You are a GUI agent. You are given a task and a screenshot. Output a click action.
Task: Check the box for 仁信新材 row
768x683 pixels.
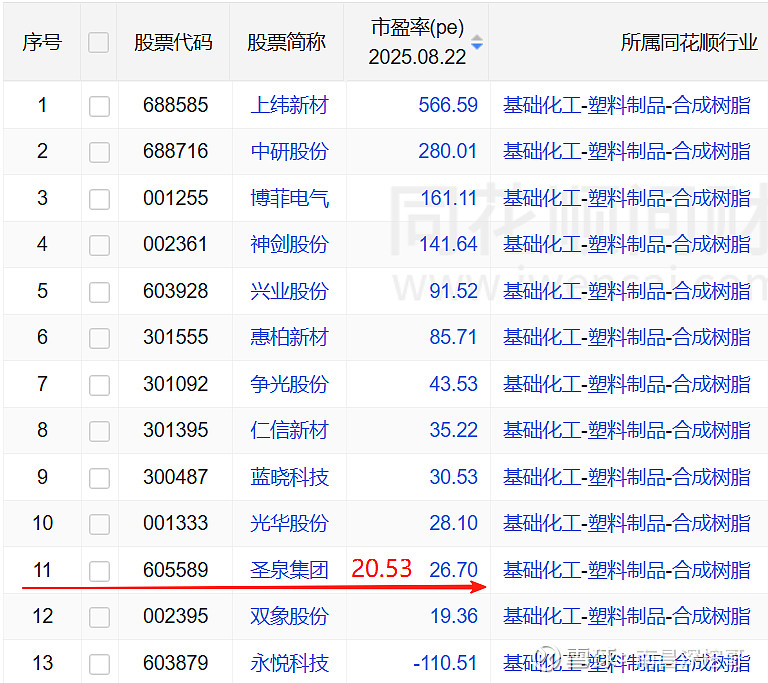pos(99,432)
